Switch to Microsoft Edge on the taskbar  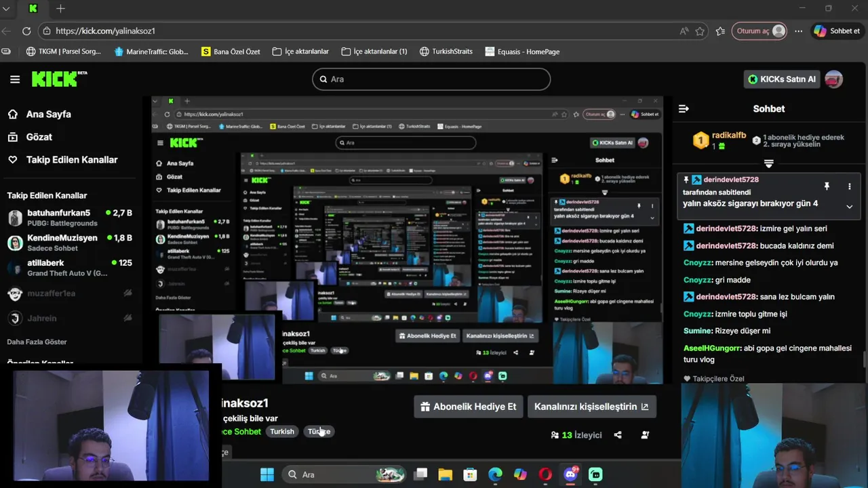pos(495,474)
